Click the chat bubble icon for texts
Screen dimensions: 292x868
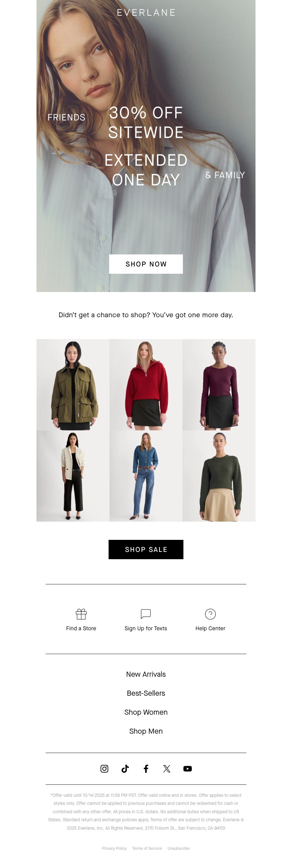pos(146,614)
